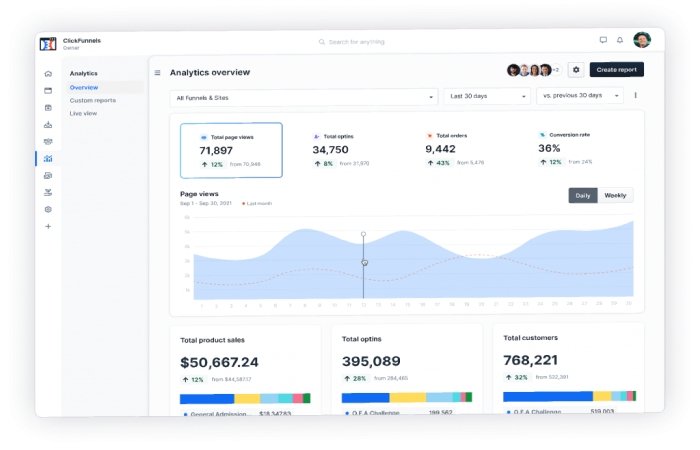Open the browser window icon in sidebar

pos(48,91)
